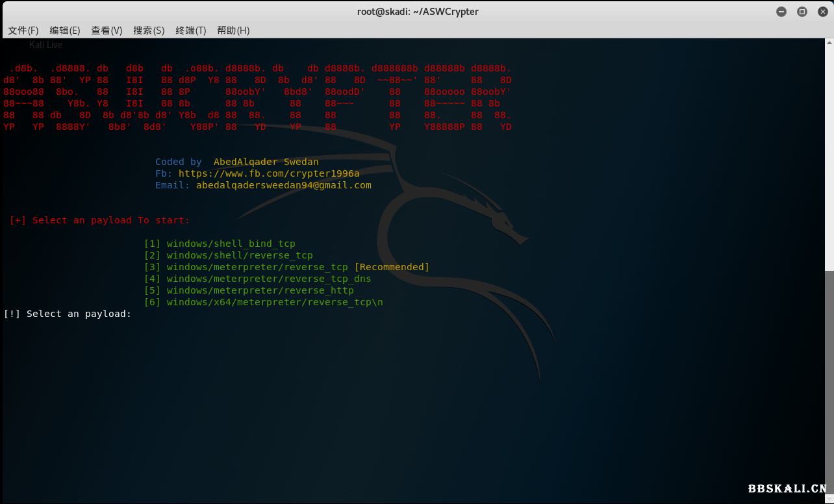The height and width of the screenshot is (504, 834).
Task: Click the root@skadi window title bar
Action: pyautogui.click(x=417, y=12)
